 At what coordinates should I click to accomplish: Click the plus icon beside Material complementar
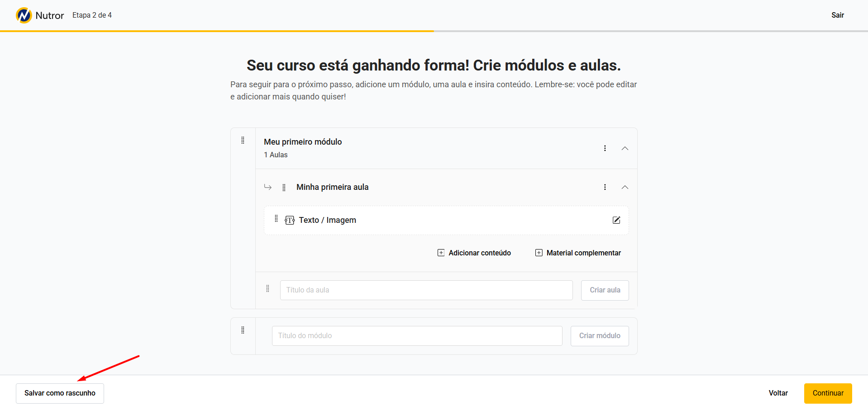coord(539,253)
